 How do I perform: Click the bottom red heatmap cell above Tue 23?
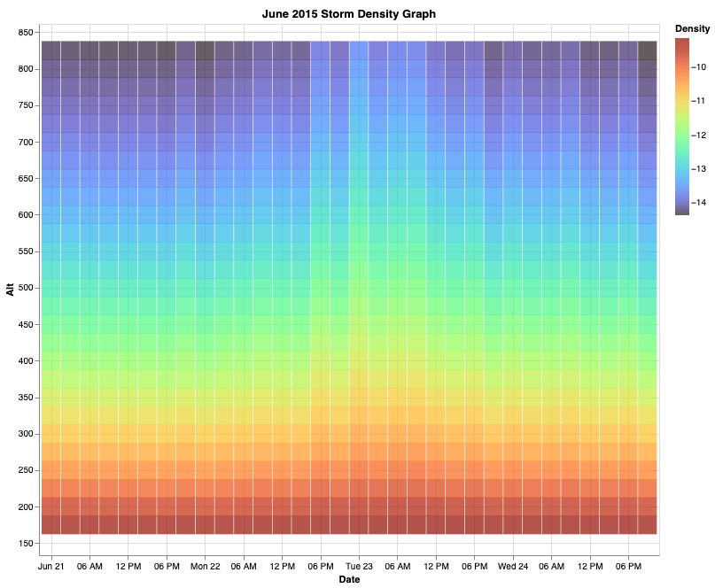359,524
